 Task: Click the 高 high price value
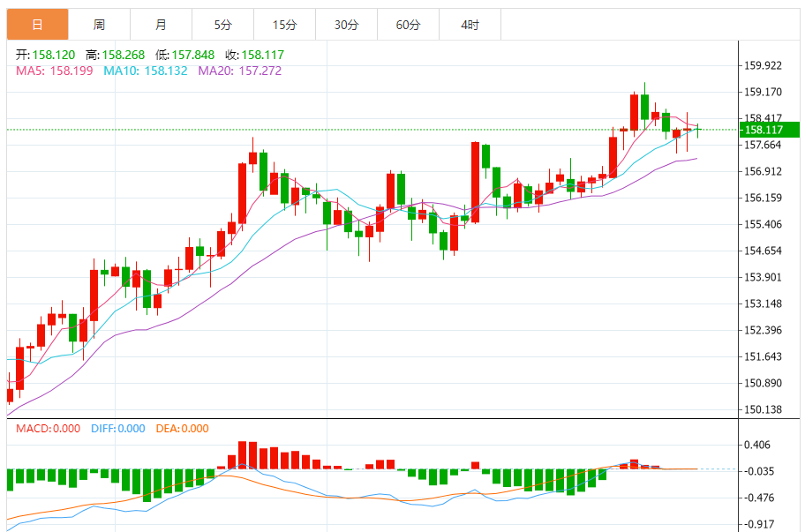tap(123, 55)
